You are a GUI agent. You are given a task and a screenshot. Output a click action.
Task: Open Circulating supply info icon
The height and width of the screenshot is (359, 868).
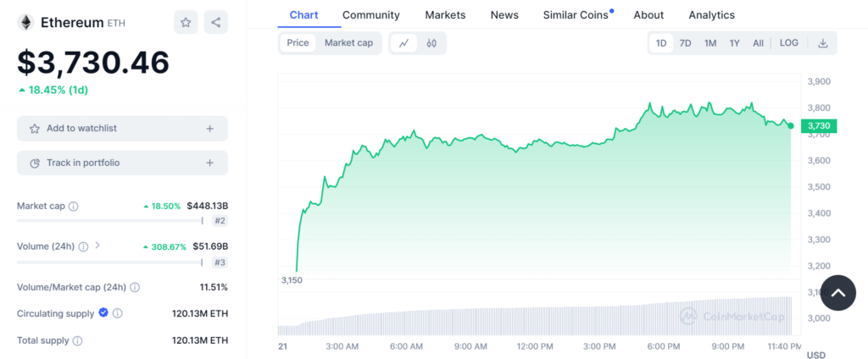pos(117,313)
